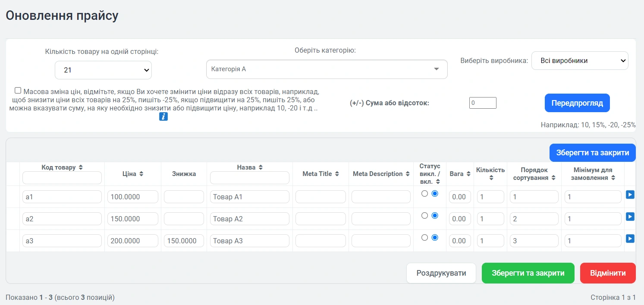Image resolution: width=644 pixels, height=305 pixels.
Task: Click the Роздрукувати print button
Action: click(441, 273)
